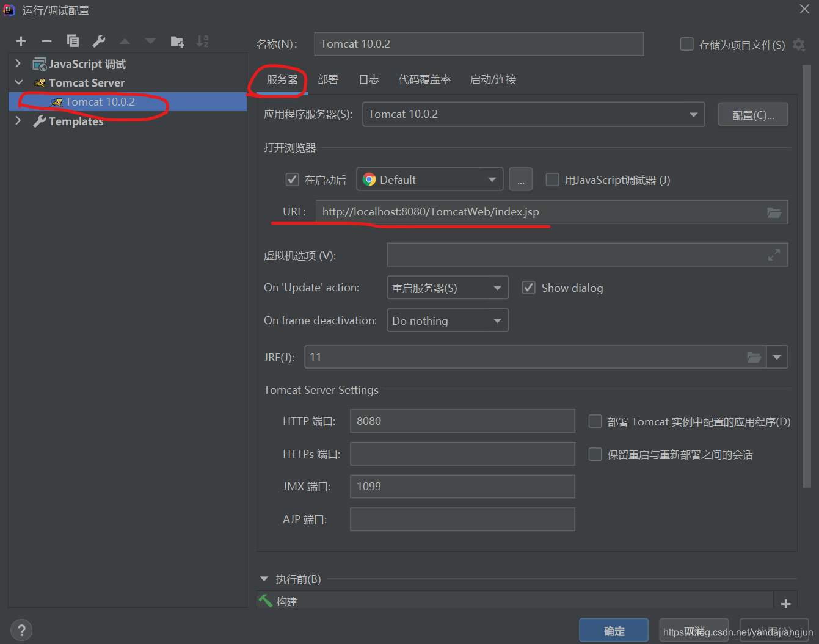Switch to the Startup/Connection tab
The image size is (819, 644).
[x=493, y=79]
